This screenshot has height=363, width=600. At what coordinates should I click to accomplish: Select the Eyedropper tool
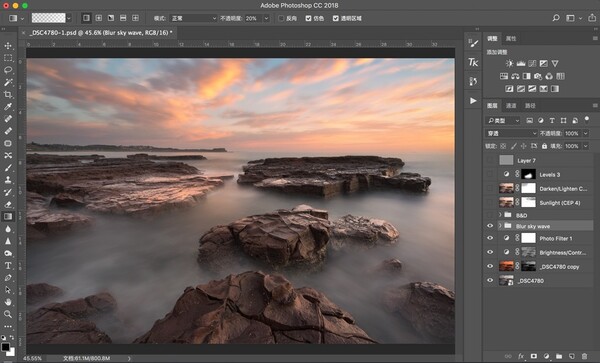(x=8, y=107)
